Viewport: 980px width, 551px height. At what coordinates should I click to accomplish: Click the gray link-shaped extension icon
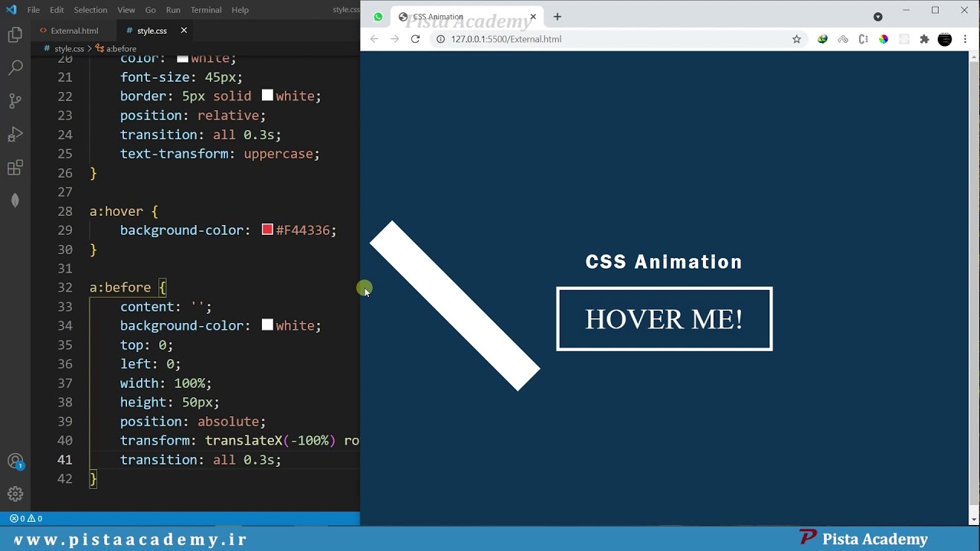point(843,39)
